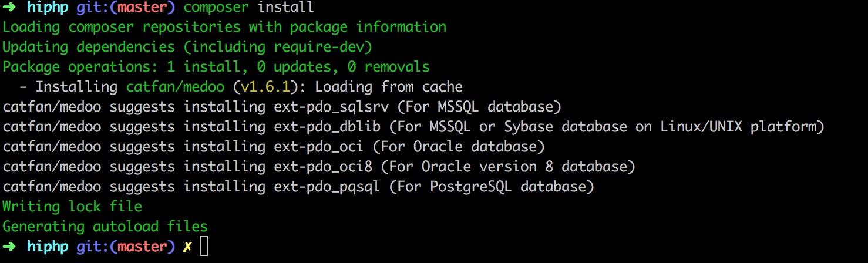Screen dimensions: 868x263
Task: Click the green prompt arrow on the last line
Action: [11, 247]
